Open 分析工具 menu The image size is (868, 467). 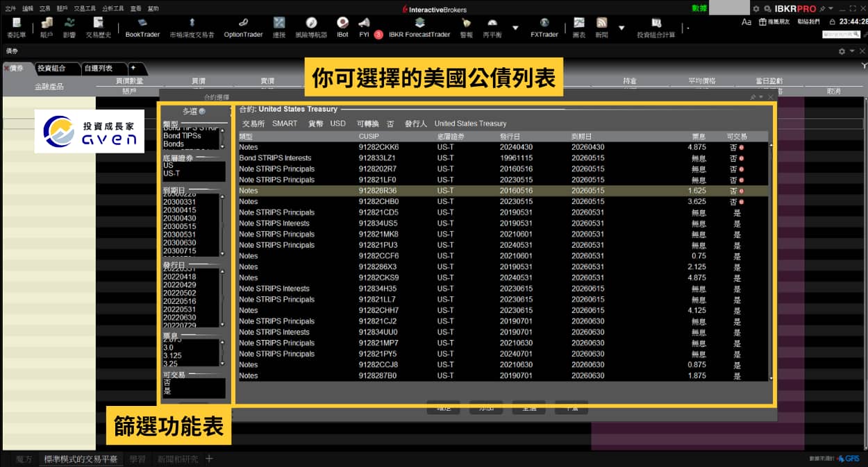pyautogui.click(x=113, y=9)
